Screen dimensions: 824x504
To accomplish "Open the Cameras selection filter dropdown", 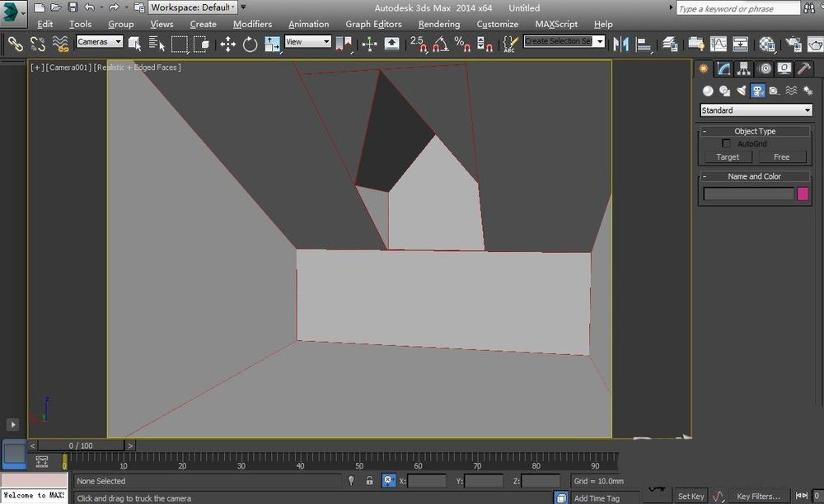I will click(x=99, y=41).
